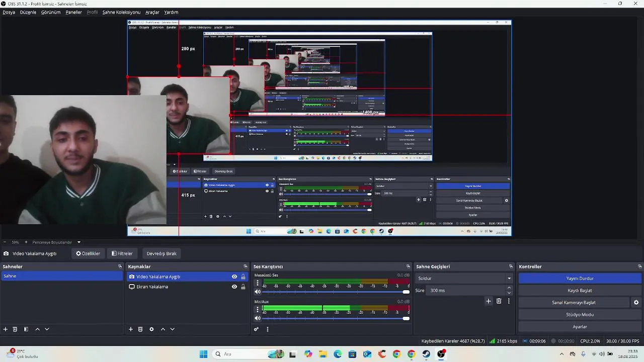Enable Stüdyo Modu
Screen dimensions: 644x362
[580, 315]
